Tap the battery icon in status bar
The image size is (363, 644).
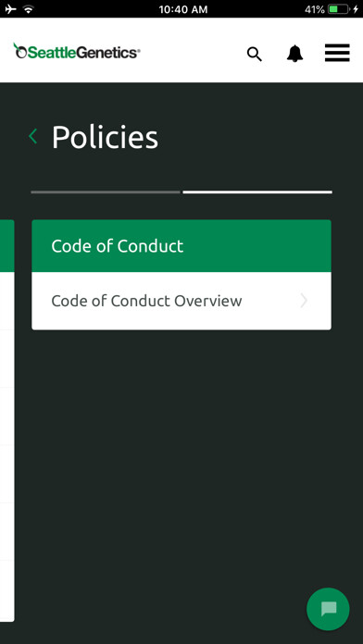[x=339, y=9]
